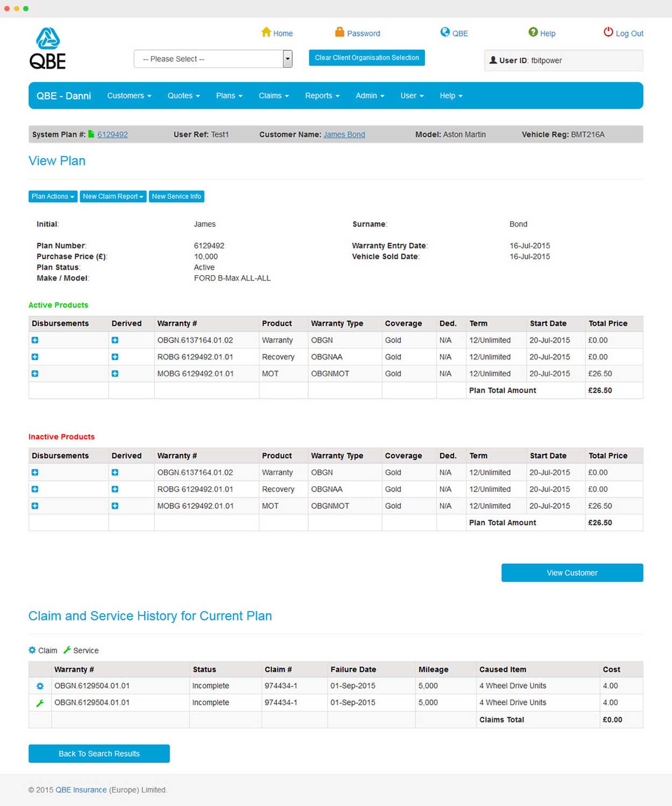
Task: Expand Derived plus for active MOBG row
Action: pyautogui.click(x=115, y=374)
